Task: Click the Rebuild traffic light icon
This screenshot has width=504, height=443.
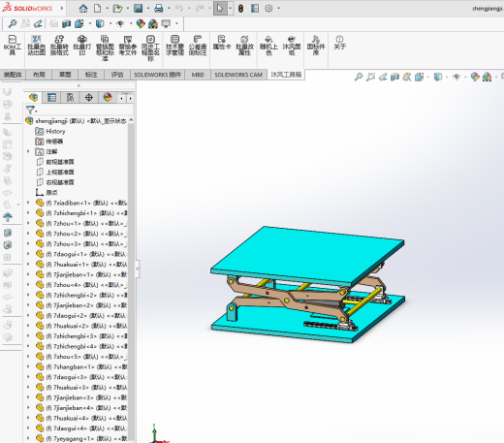Action: (x=240, y=9)
